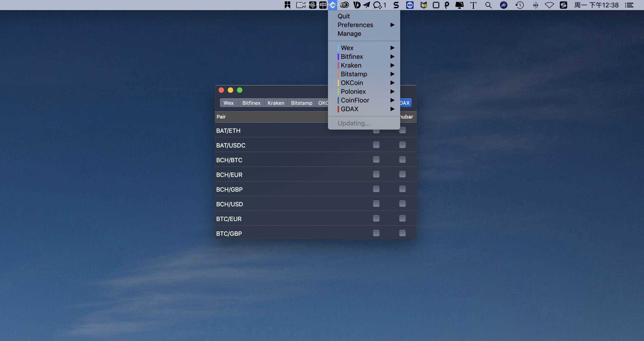This screenshot has height=341, width=644.
Task: Select the BTC/GBP pair row
Action: [316, 233]
